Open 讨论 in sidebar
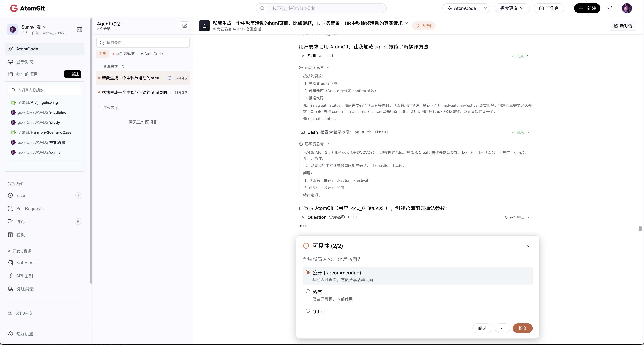Image resolution: width=644 pixels, height=345 pixels. pyautogui.click(x=45, y=221)
